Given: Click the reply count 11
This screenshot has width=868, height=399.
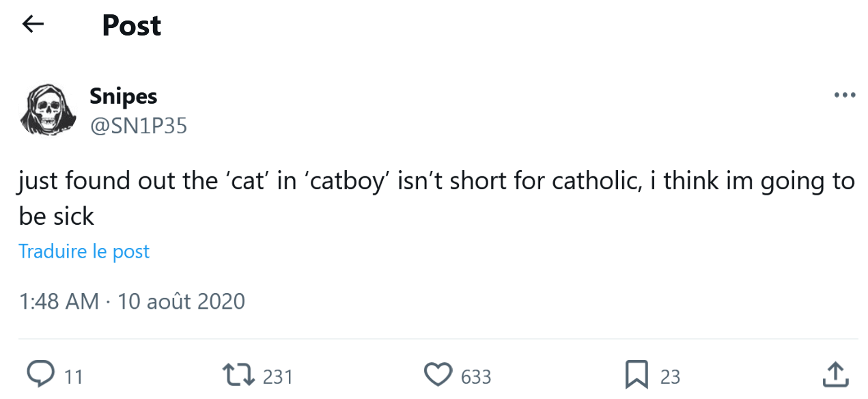Looking at the screenshot, I should click(x=73, y=376).
